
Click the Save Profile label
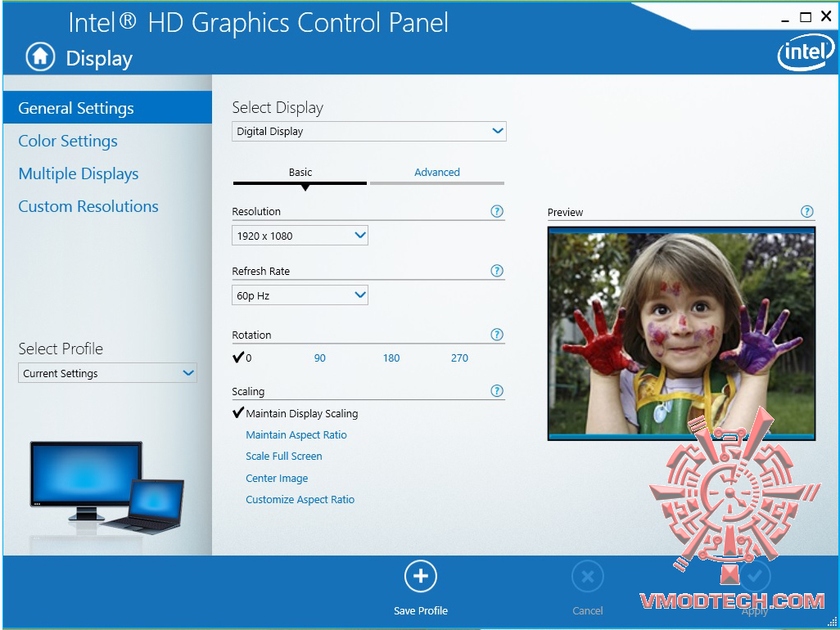421,610
